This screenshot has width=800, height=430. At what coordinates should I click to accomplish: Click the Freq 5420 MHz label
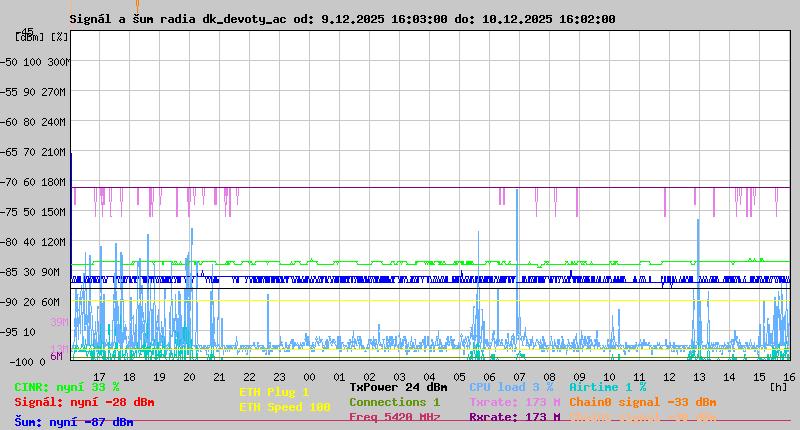394,417
